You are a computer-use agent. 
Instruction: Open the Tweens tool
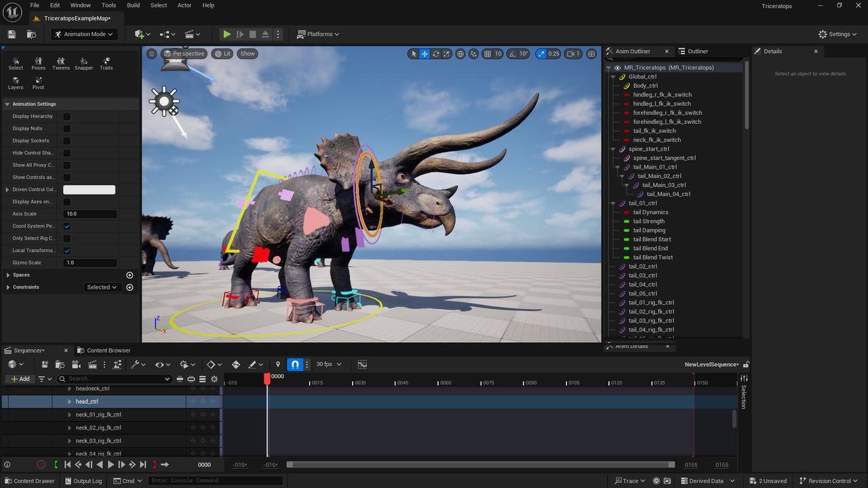click(61, 64)
